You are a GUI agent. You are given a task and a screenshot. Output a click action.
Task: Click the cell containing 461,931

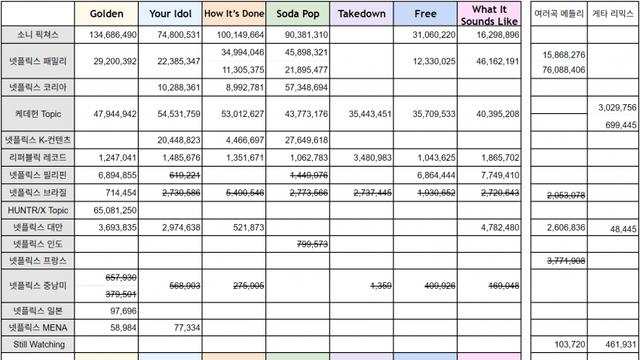(x=613, y=344)
